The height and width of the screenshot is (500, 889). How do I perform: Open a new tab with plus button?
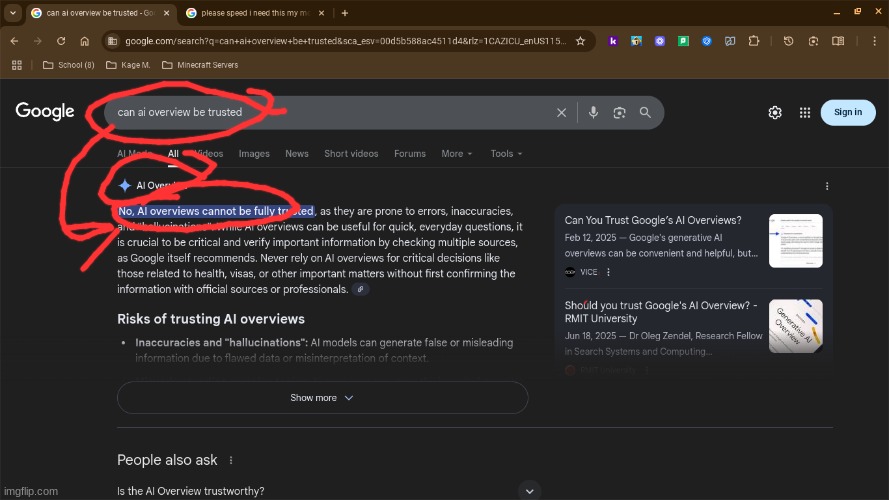[x=345, y=12]
